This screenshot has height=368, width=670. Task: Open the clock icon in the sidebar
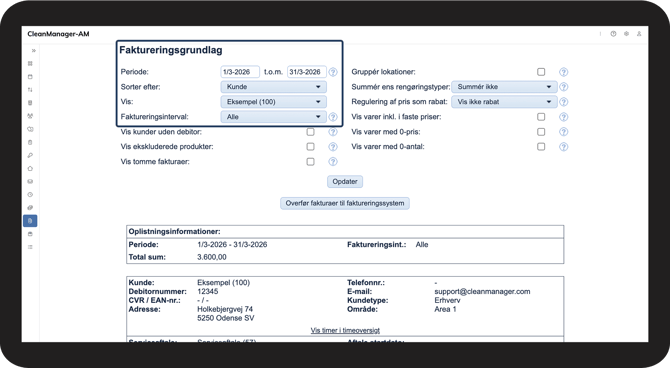point(30,194)
